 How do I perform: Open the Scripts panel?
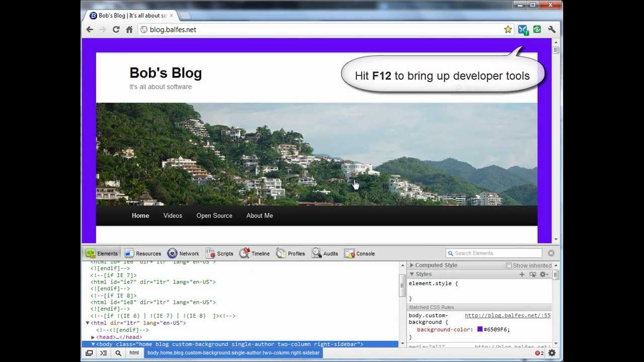coord(219,253)
